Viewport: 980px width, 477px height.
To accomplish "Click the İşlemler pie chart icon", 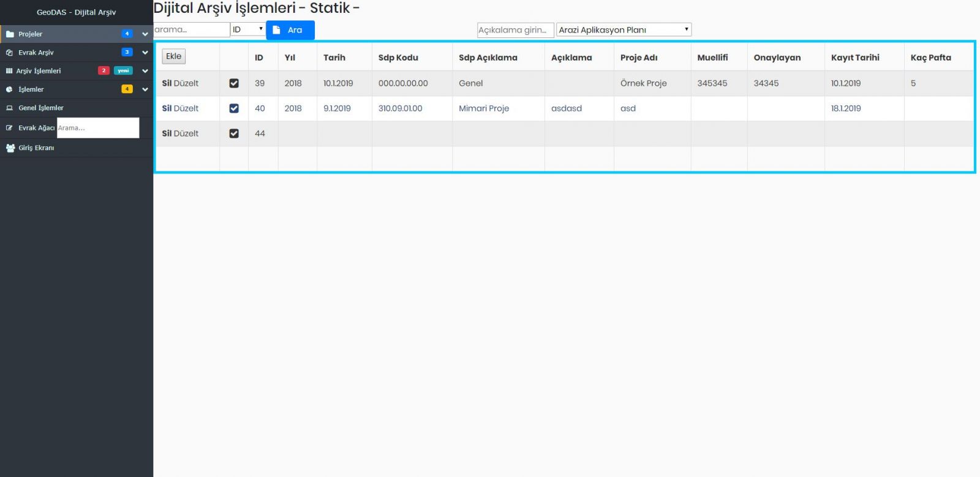I will click(x=10, y=89).
